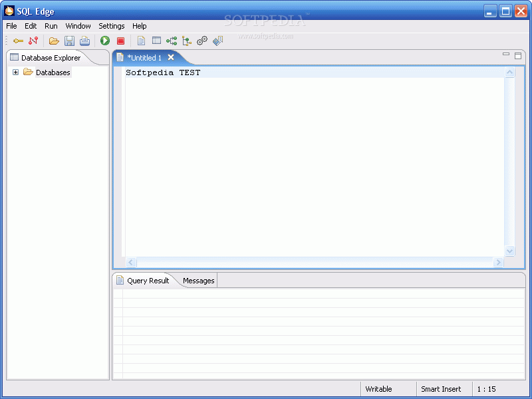Click the gears icon in the toolbar

click(202, 41)
